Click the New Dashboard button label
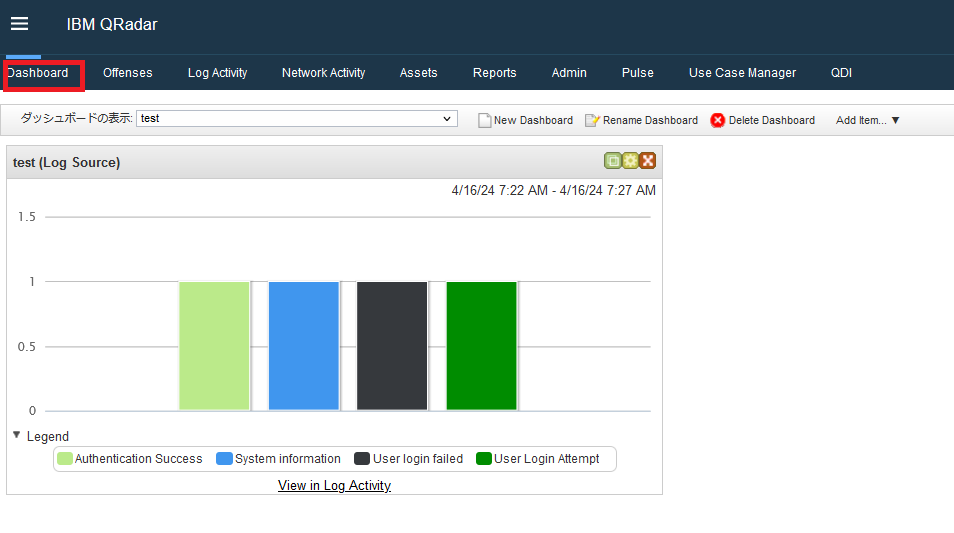 pos(534,120)
